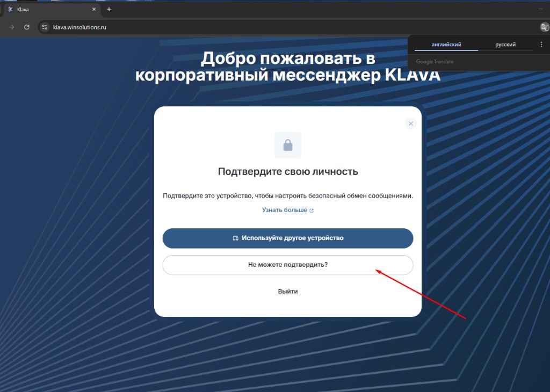The image size is (550, 392).
Task: Reload the page with the refresh icon
Action: [27, 27]
